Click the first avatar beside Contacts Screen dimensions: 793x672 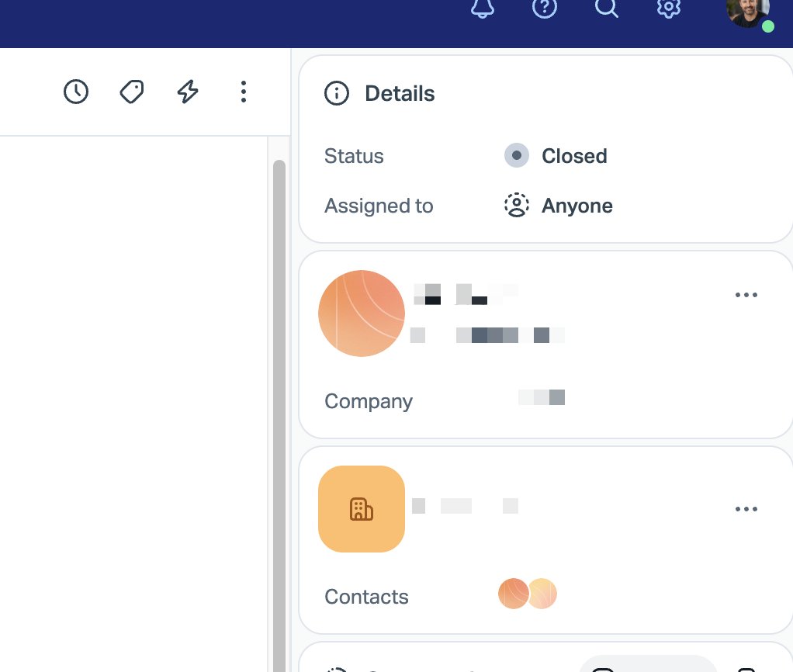513,594
